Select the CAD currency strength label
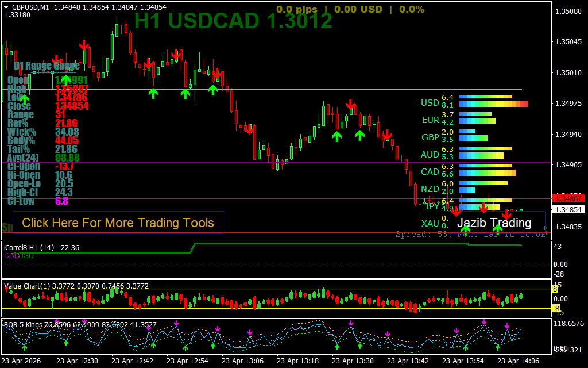588x368 pixels. (430, 172)
